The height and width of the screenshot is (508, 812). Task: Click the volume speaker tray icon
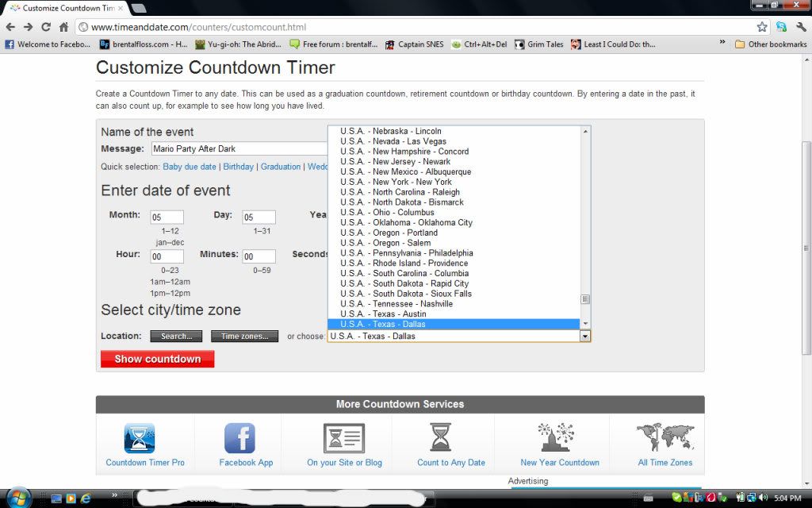pos(764,498)
